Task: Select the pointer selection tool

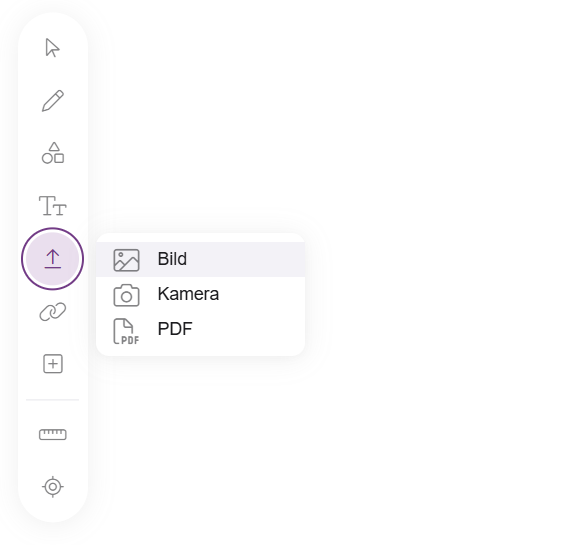Action: click(x=52, y=48)
